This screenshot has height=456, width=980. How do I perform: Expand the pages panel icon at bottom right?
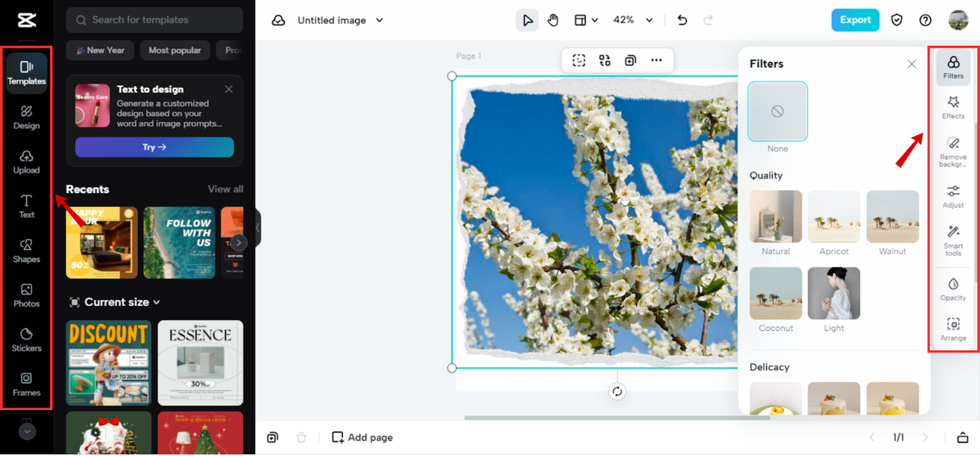coord(962,438)
